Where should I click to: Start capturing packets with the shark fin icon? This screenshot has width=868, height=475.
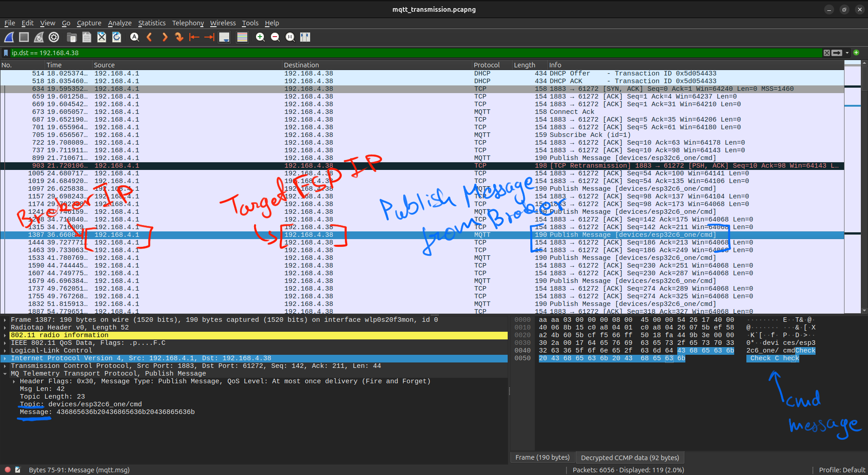click(x=9, y=37)
